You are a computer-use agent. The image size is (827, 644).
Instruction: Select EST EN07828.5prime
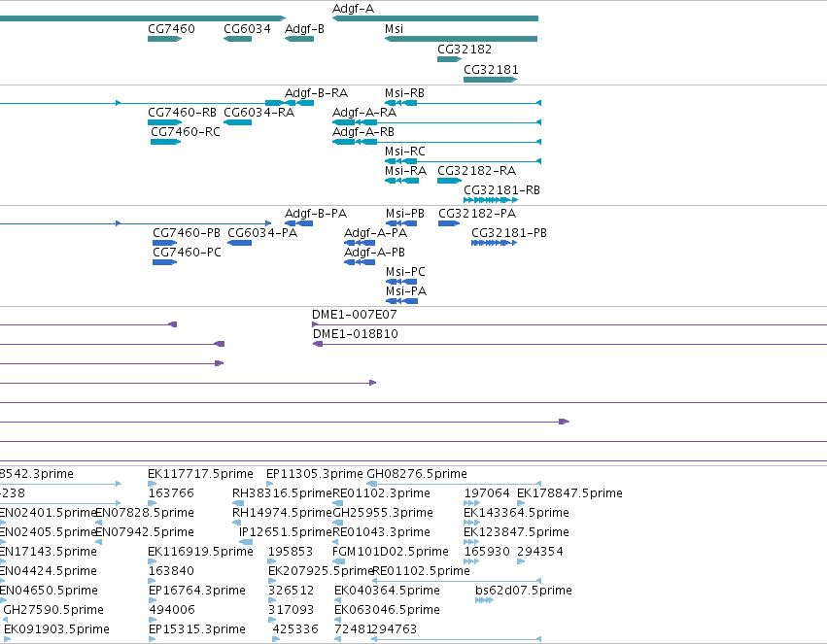pos(145,513)
